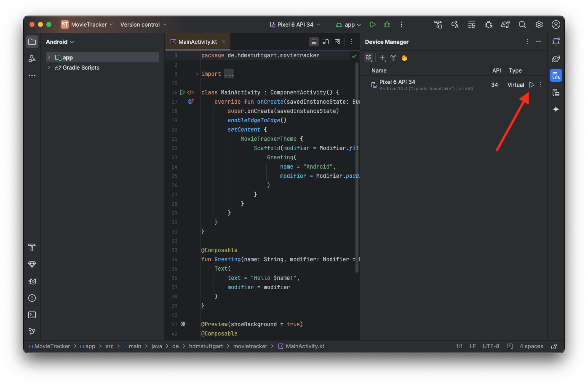Open App Quality Insights diamond icon
Screen dimensions: 588x384
[32, 264]
